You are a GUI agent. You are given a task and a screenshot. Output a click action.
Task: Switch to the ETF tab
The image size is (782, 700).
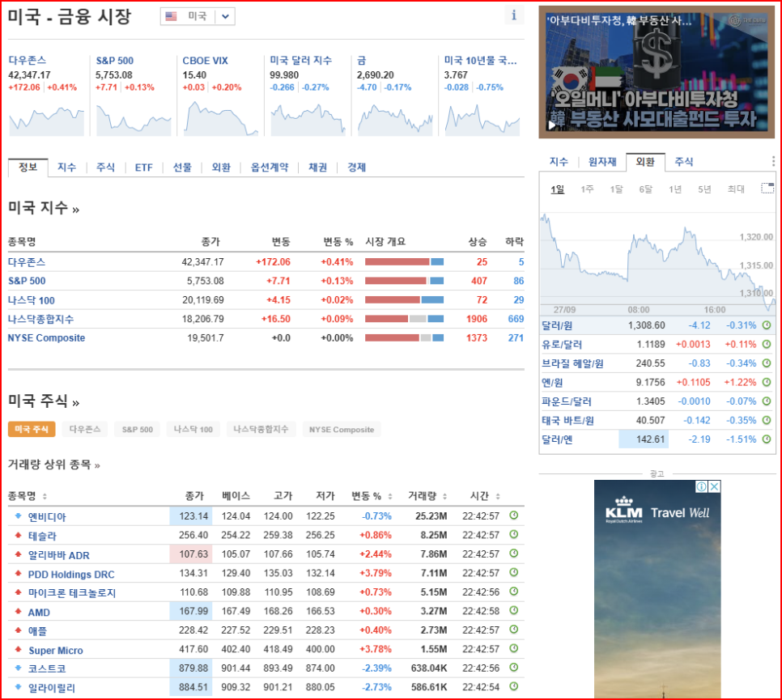[x=143, y=168]
